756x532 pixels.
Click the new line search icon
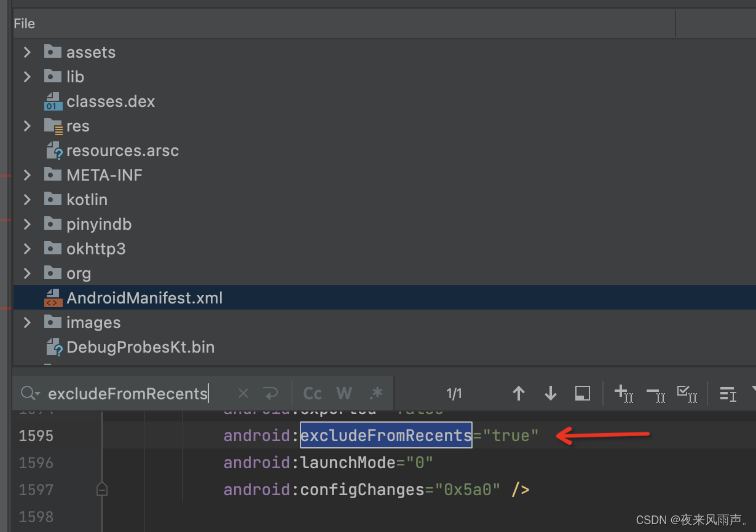[x=270, y=393]
